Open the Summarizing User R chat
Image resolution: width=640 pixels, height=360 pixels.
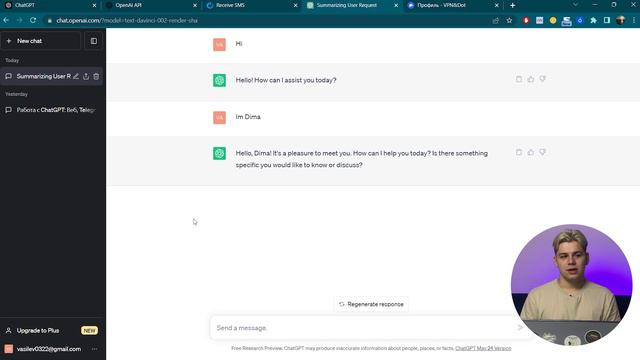(43, 76)
